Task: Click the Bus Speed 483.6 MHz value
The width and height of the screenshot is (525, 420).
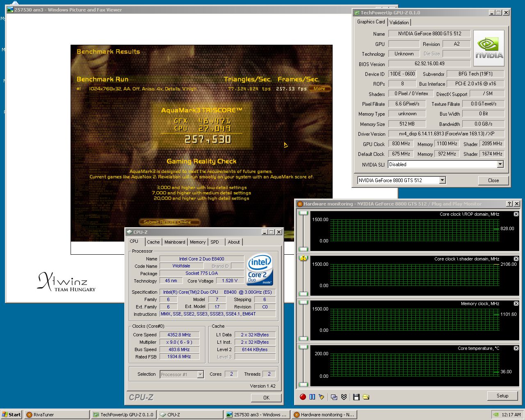Action: 179,349
